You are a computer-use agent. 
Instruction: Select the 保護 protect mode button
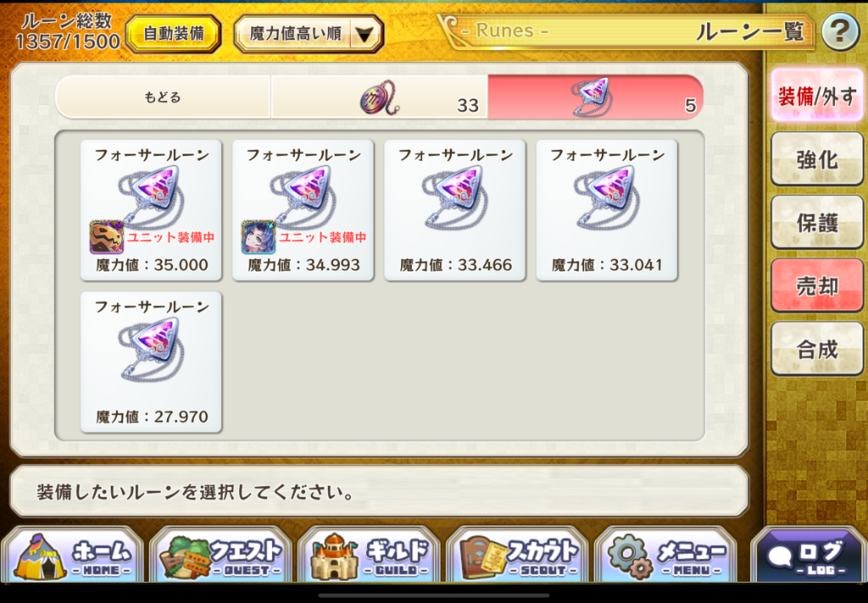pyautogui.click(x=817, y=222)
